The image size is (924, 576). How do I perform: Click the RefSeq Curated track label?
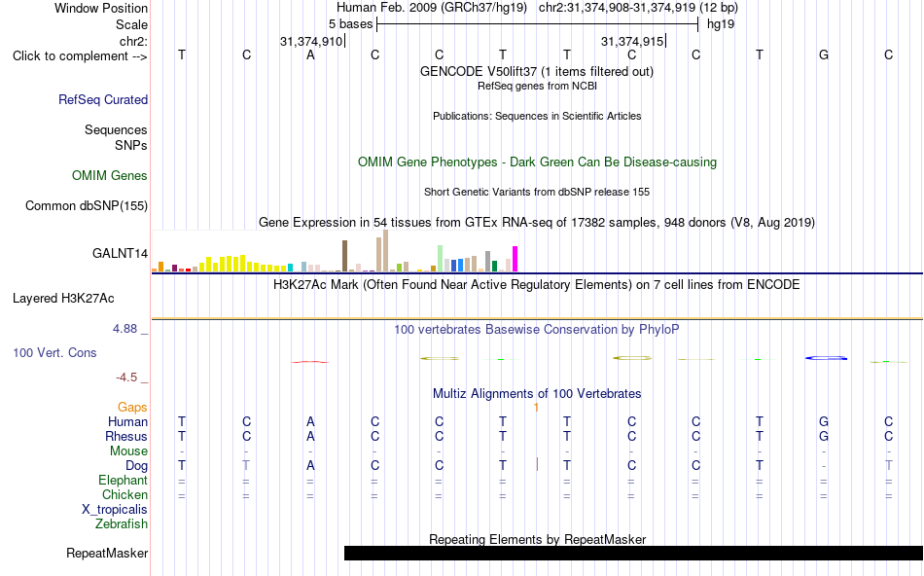point(103,99)
